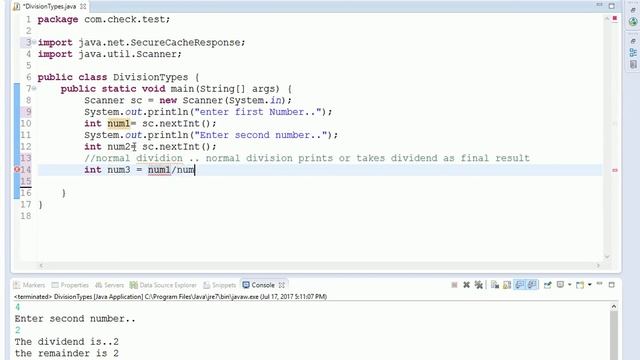The height and width of the screenshot is (360, 640).
Task: Toggle Show Console When Standard Out Changes
Action: coord(519,285)
